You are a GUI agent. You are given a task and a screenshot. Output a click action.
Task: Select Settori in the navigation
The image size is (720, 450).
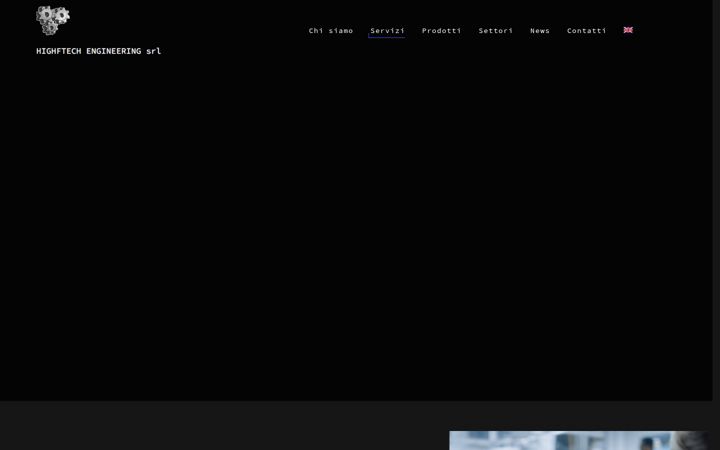click(495, 31)
